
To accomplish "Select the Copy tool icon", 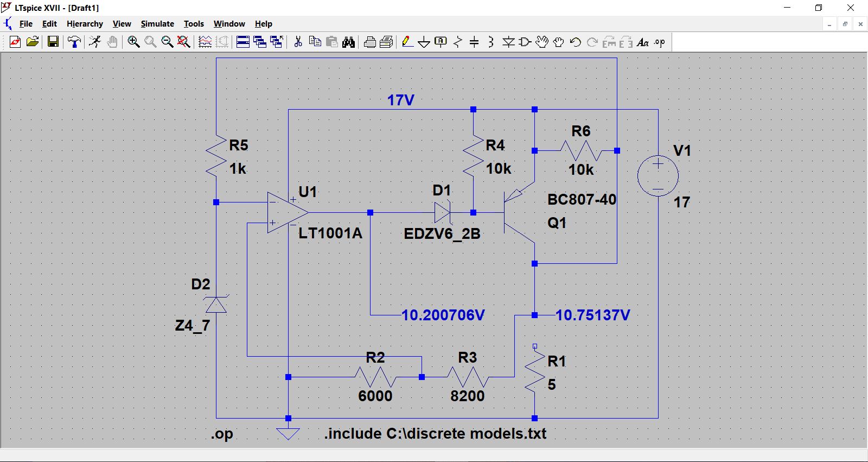I will (315, 42).
